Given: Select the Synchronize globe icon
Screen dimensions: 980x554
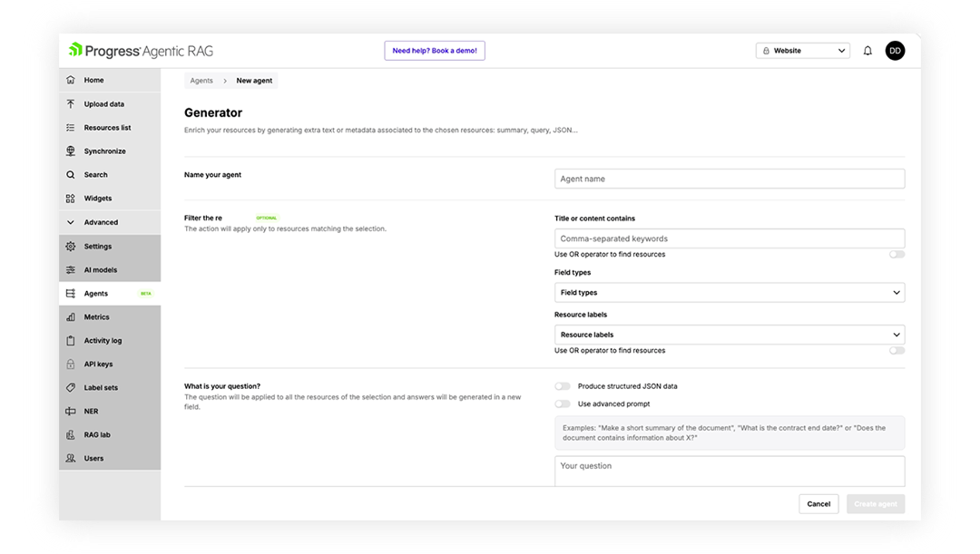Looking at the screenshot, I should pos(71,151).
